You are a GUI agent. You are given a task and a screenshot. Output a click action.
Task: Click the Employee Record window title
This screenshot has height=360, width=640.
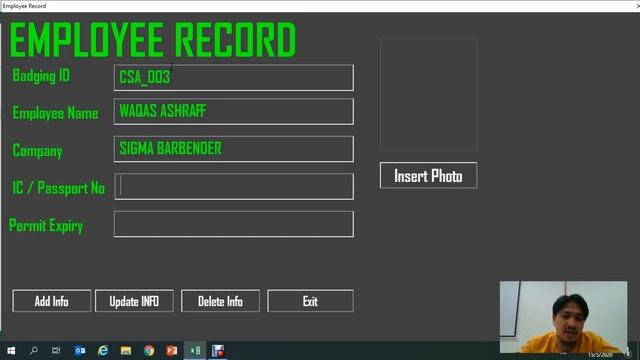click(x=24, y=6)
